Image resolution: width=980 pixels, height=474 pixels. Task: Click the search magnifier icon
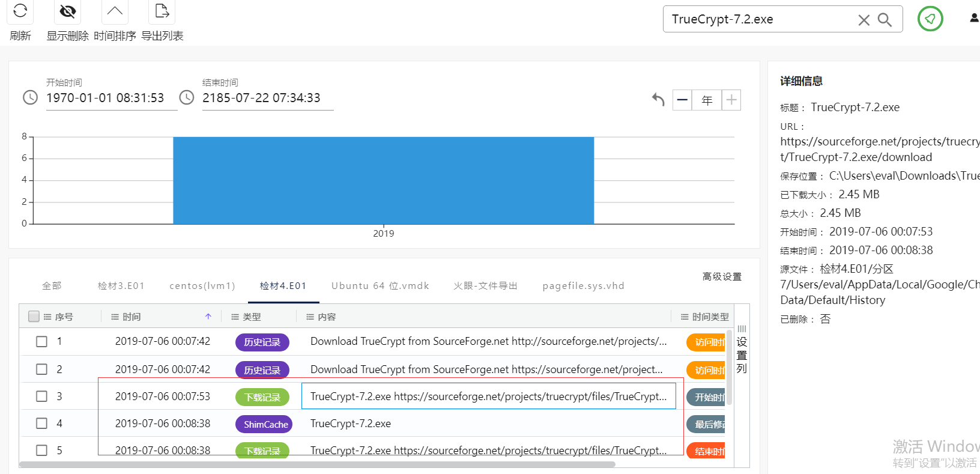click(885, 20)
